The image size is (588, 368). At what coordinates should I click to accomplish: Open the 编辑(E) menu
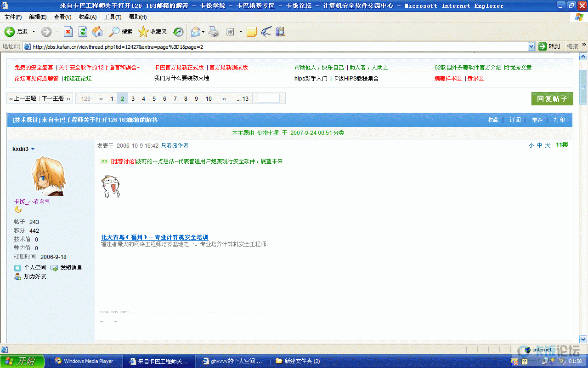(x=38, y=17)
